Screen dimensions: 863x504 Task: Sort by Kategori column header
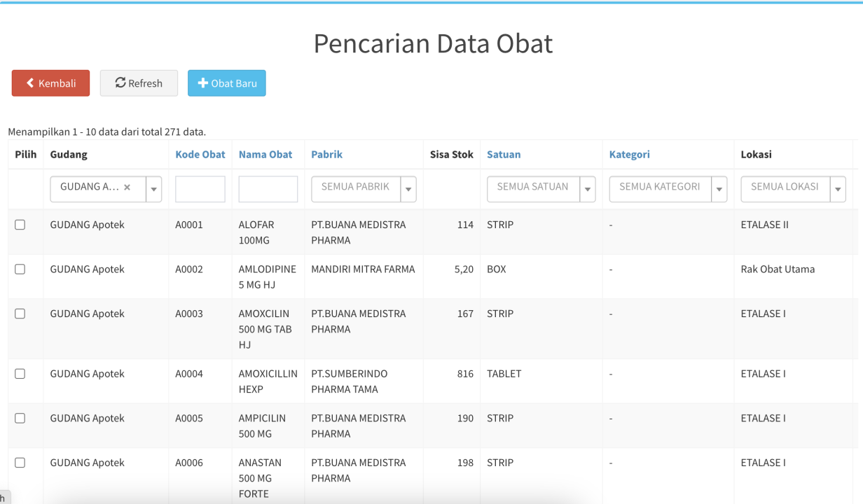point(630,155)
